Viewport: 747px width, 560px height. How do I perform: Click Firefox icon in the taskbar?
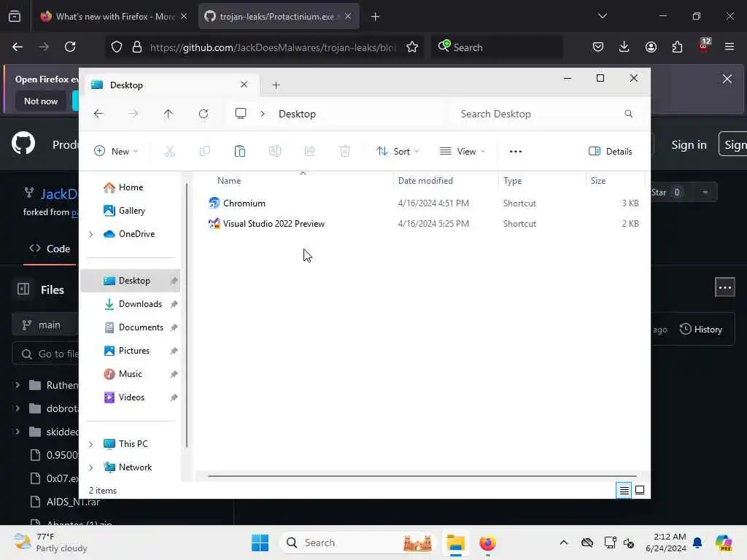[487, 542]
